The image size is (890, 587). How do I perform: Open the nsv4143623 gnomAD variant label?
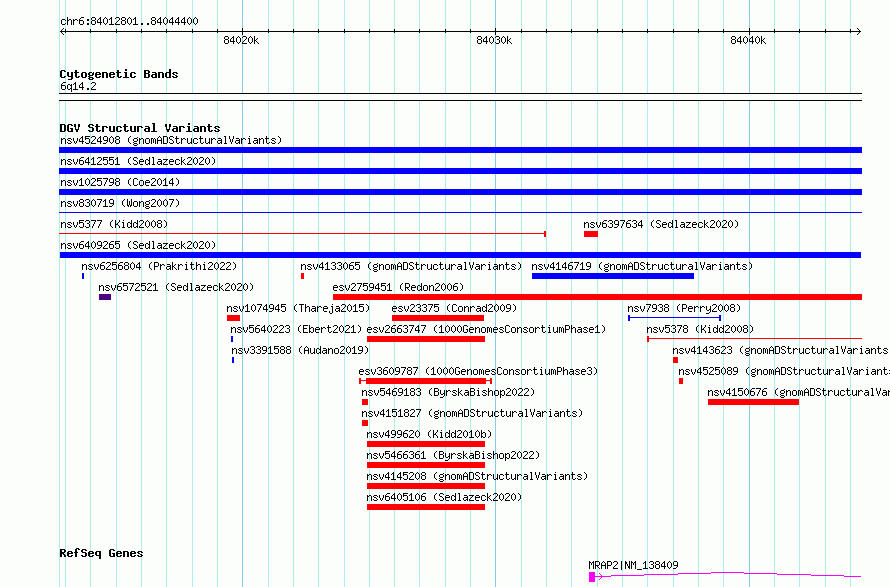click(x=781, y=350)
